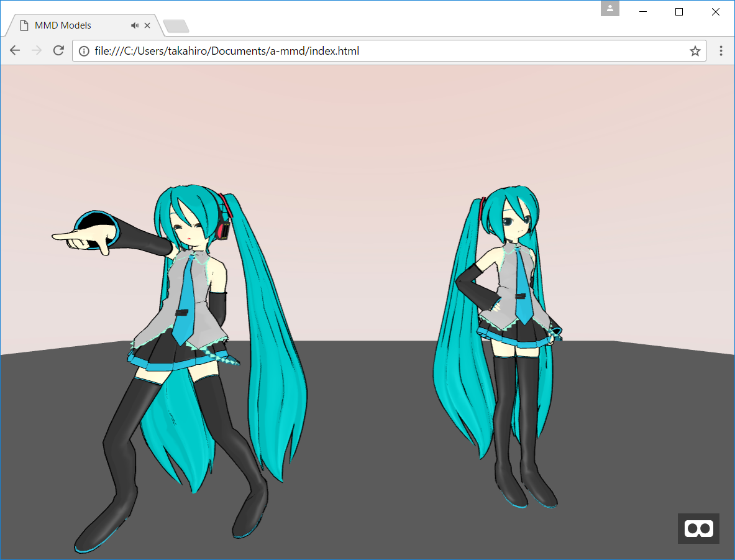The image size is (735, 560).
Task: Go back with the browser back arrow
Action: tap(15, 50)
